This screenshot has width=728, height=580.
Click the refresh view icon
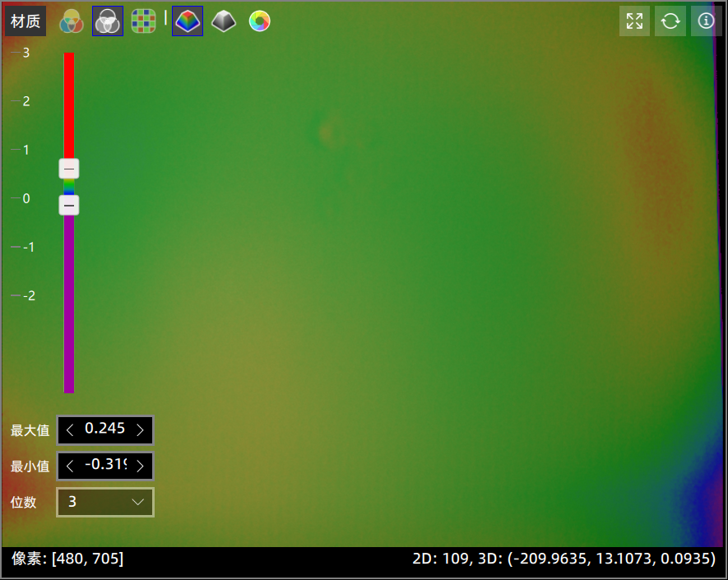[670, 21]
